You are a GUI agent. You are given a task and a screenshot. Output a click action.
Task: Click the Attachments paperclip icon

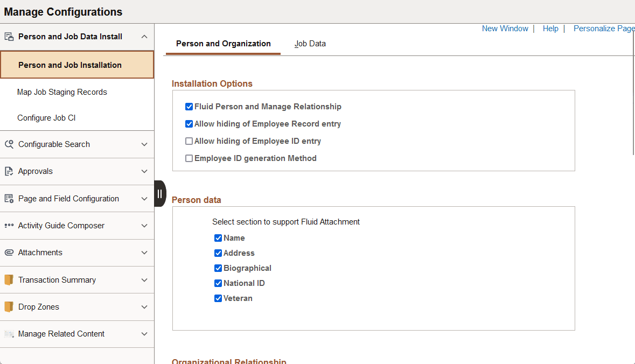[9, 253]
